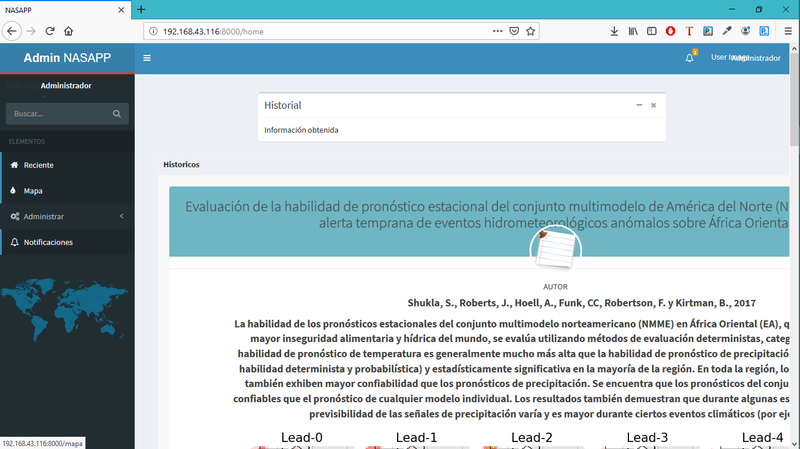Open the page actions three-dots menu
Viewport: 800px width, 449px height.
497,31
